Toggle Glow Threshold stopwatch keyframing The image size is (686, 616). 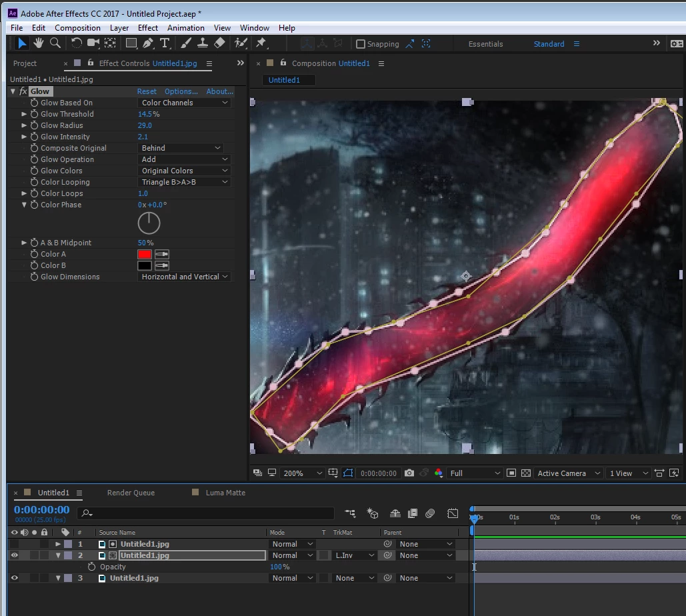click(x=34, y=114)
